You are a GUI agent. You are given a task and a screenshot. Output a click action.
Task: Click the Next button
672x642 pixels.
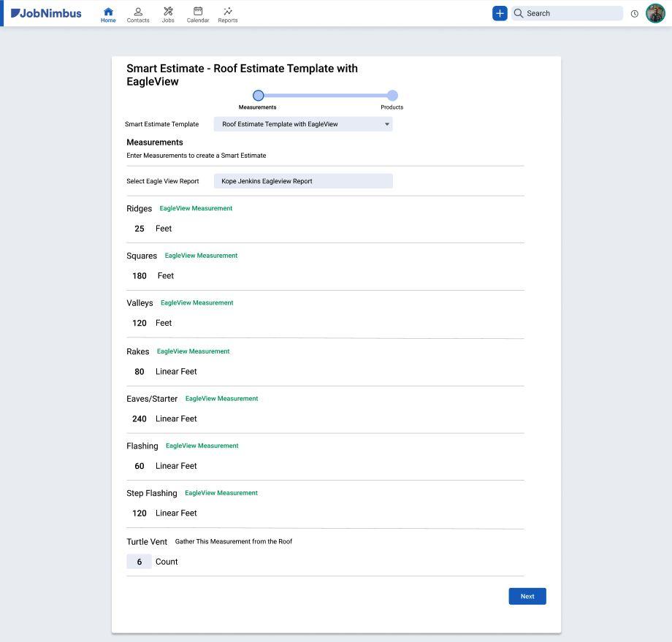tap(527, 596)
